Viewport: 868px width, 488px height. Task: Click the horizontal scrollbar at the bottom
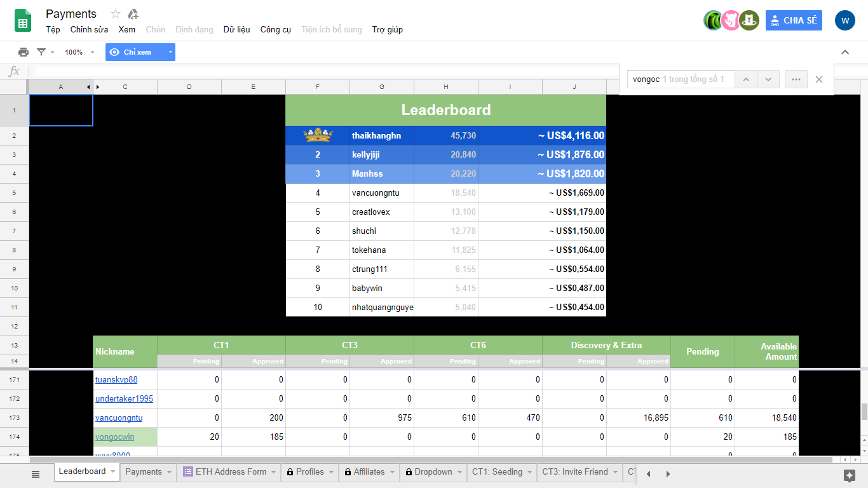(431, 459)
